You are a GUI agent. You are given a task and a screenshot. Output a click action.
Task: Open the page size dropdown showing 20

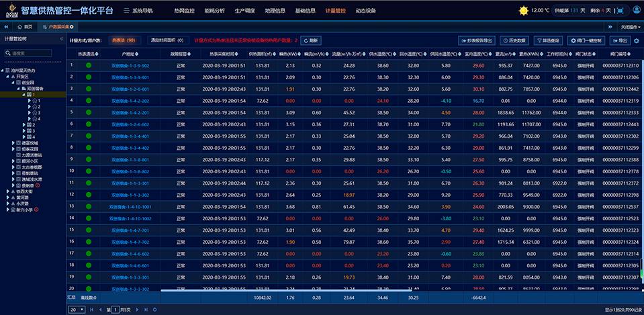pyautogui.click(x=77, y=309)
